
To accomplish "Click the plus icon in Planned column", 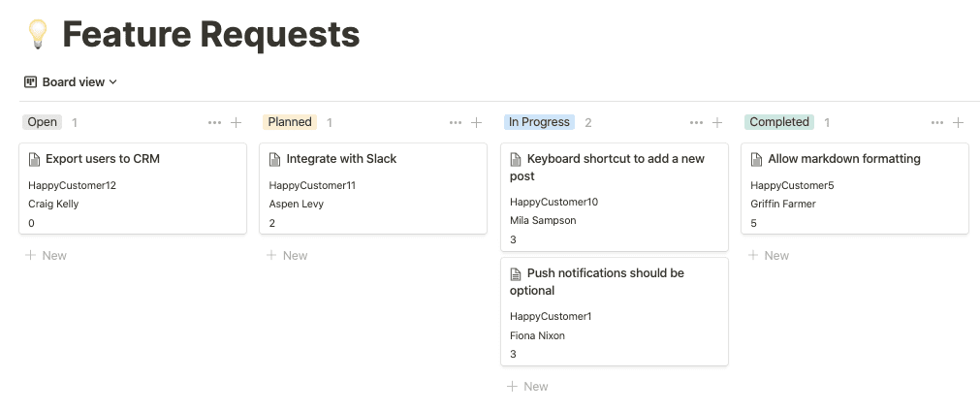I will pos(477,123).
